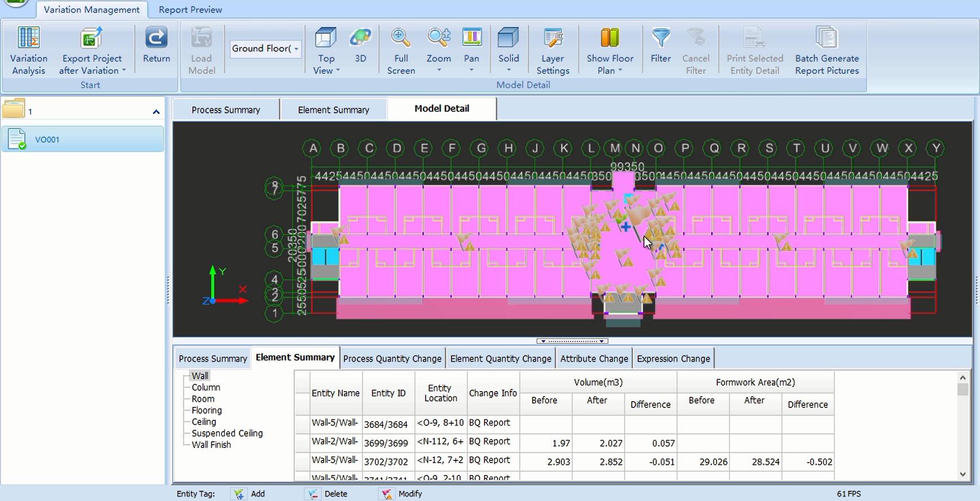Collapse the folder 1 panel chevron
The height and width of the screenshot is (501, 980).
[x=156, y=112]
